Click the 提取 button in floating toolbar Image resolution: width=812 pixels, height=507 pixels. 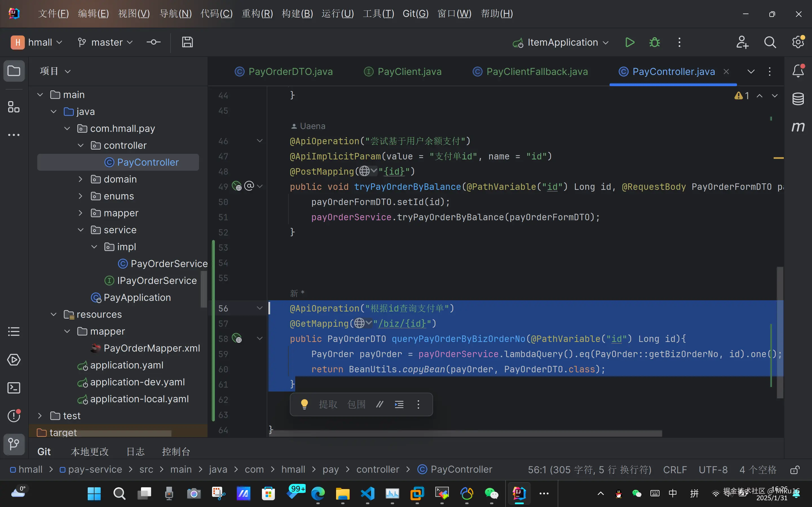click(x=328, y=404)
